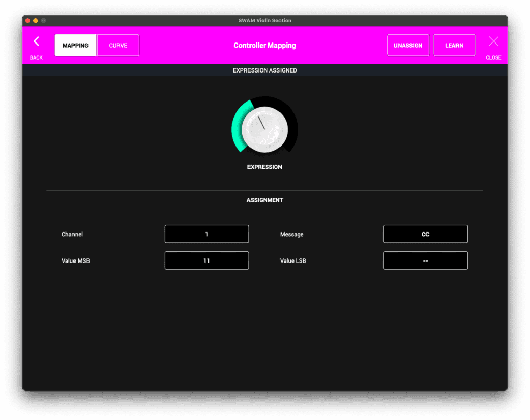530x420 pixels.
Task: Switch to the MAPPING tab
Action: [x=75, y=45]
